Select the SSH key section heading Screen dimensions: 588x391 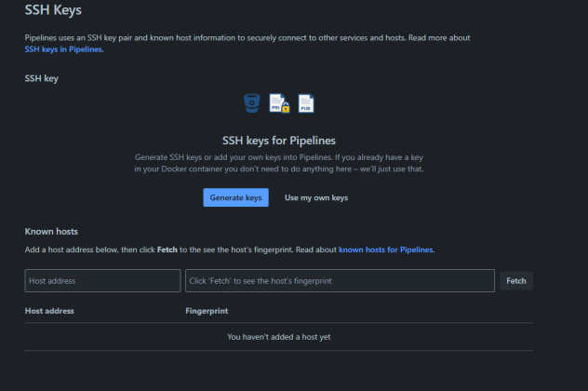pyautogui.click(x=41, y=78)
